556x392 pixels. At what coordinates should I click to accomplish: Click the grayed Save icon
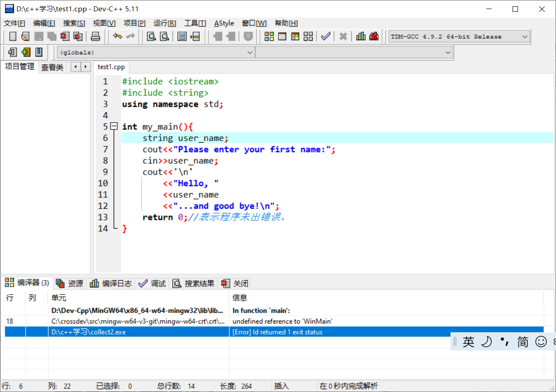pos(39,37)
